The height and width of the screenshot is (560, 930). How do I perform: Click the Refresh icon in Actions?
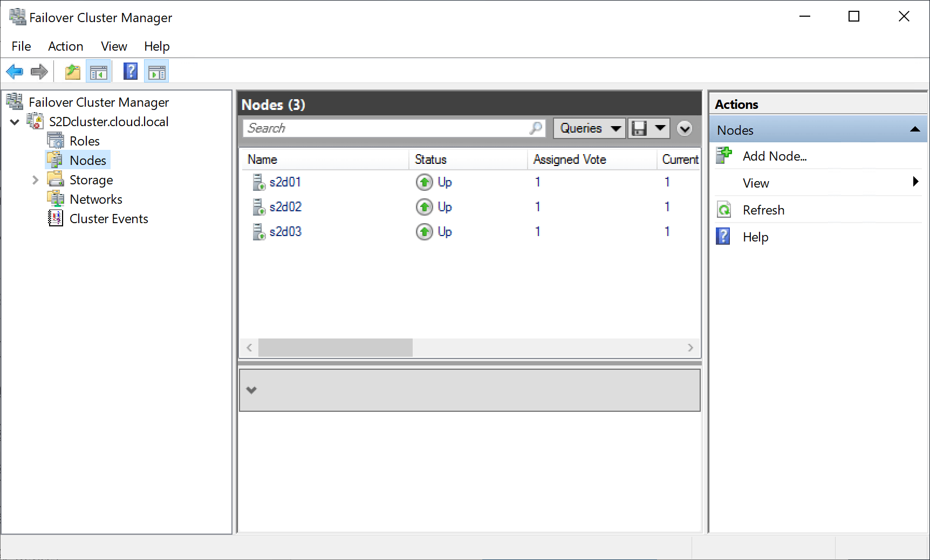coord(724,209)
